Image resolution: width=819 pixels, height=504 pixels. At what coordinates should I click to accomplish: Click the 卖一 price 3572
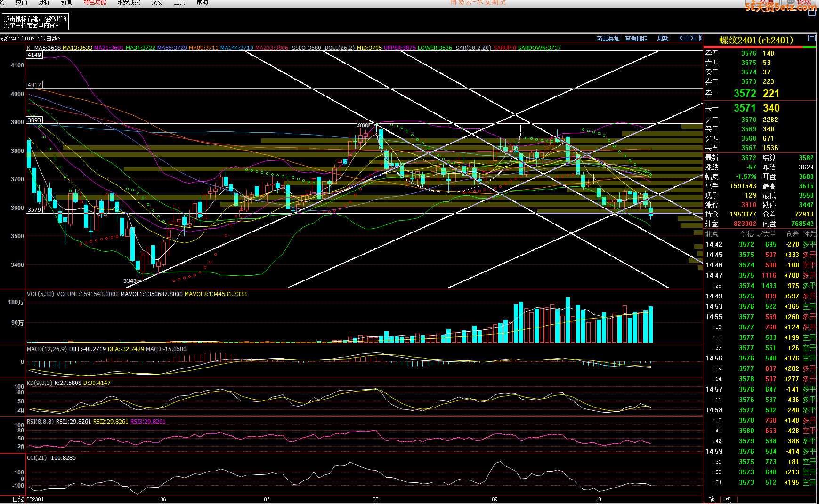[x=745, y=93]
